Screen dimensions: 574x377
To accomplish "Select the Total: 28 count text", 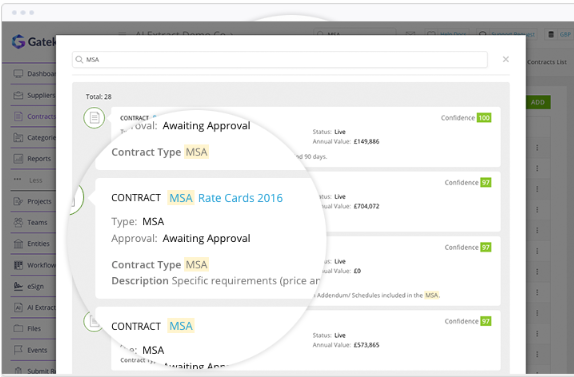I will coord(98,97).
